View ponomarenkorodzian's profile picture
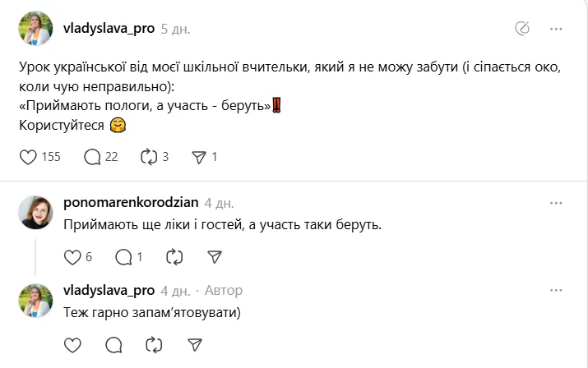The width and height of the screenshot is (588, 368). click(35, 214)
